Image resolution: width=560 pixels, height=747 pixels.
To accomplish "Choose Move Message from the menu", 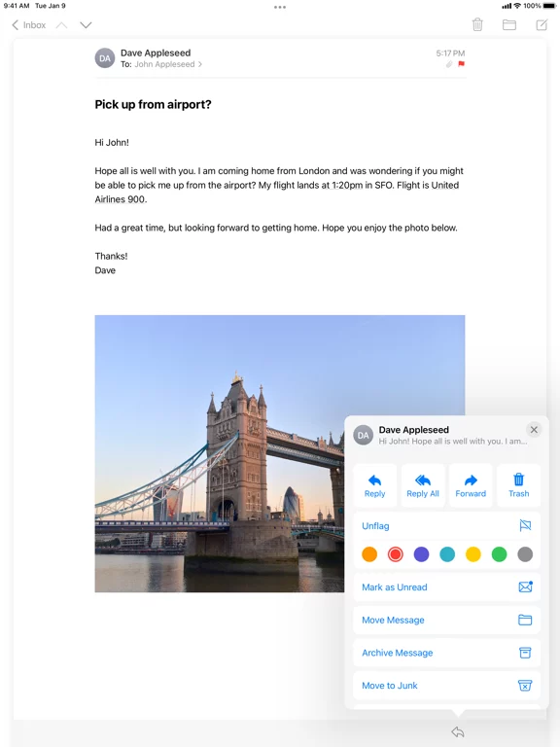I will [446, 620].
